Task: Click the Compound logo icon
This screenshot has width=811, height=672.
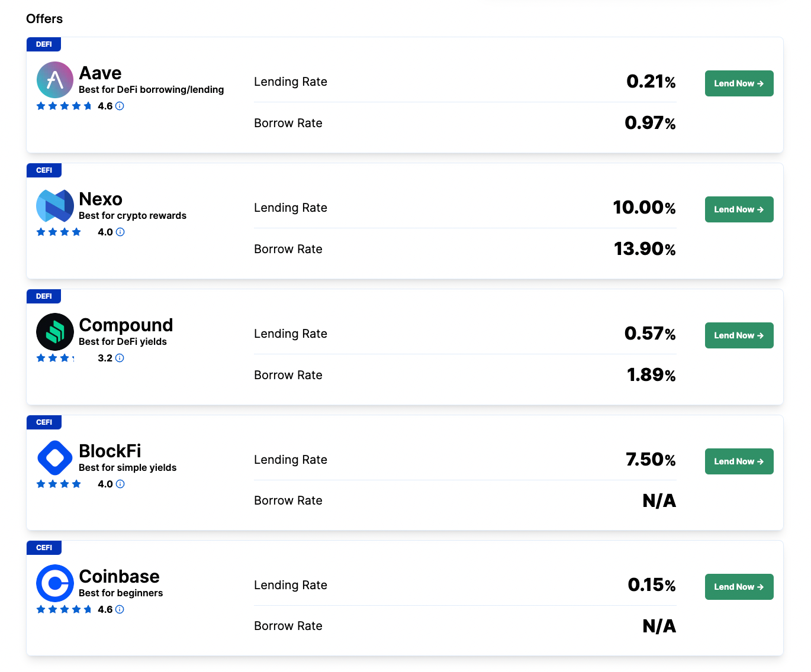Action: (x=55, y=332)
